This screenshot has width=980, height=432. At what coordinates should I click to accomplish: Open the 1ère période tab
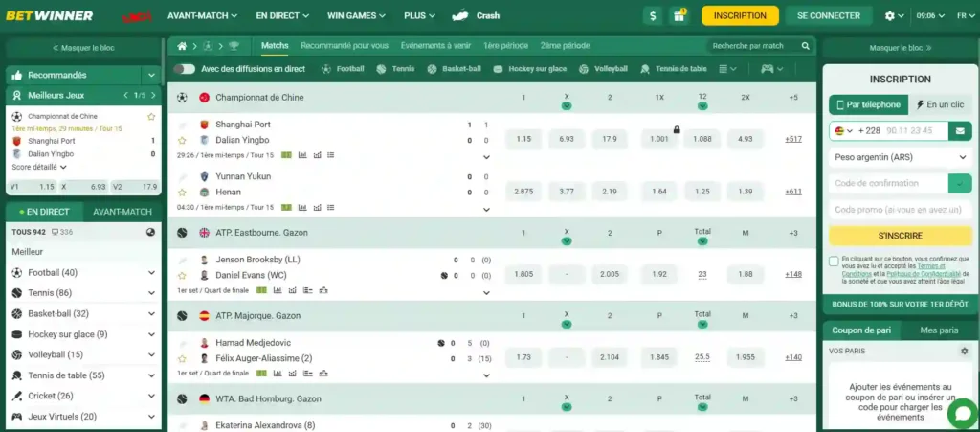coord(505,46)
